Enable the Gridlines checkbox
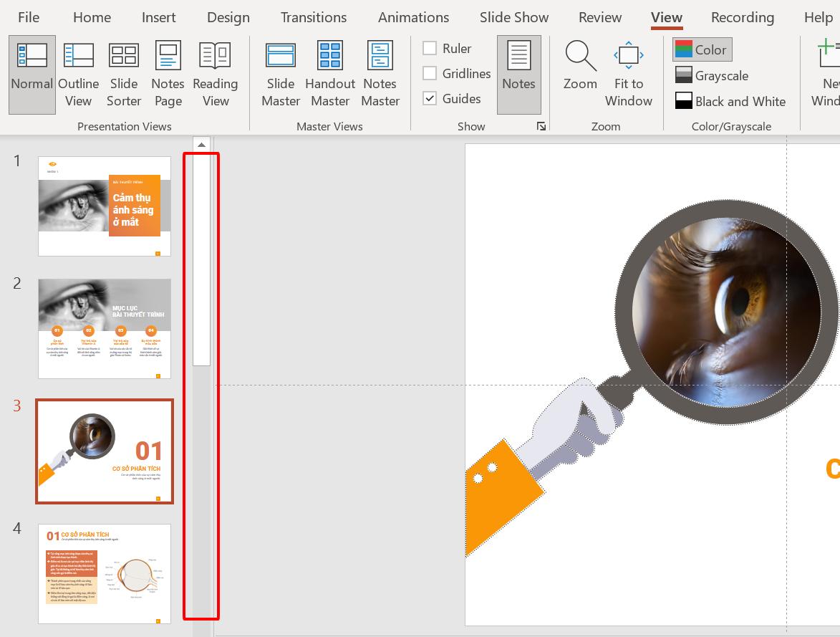 click(x=430, y=73)
